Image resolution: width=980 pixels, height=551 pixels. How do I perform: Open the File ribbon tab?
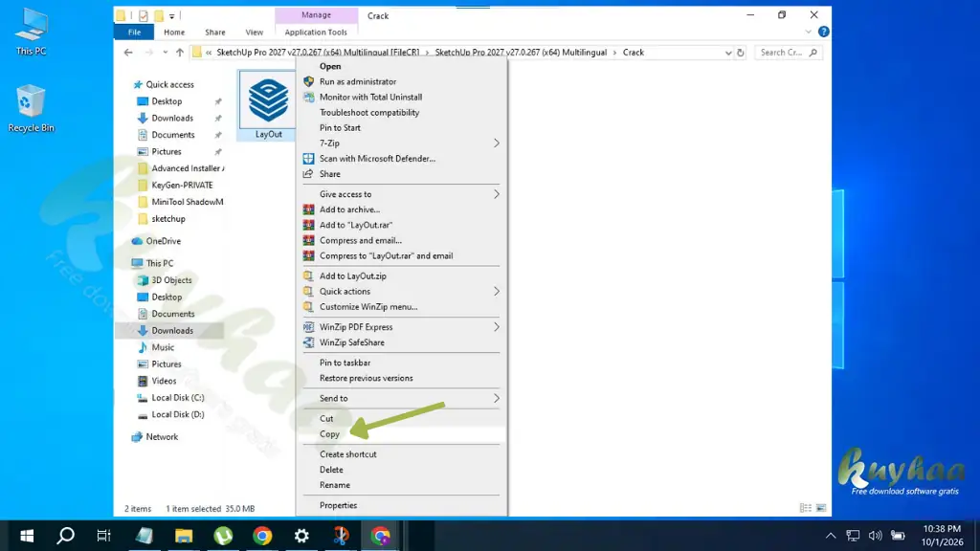pyautogui.click(x=134, y=32)
